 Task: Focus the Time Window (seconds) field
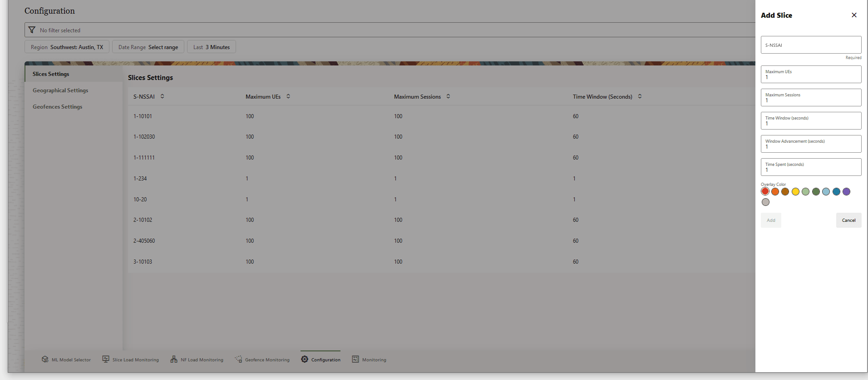pos(811,120)
